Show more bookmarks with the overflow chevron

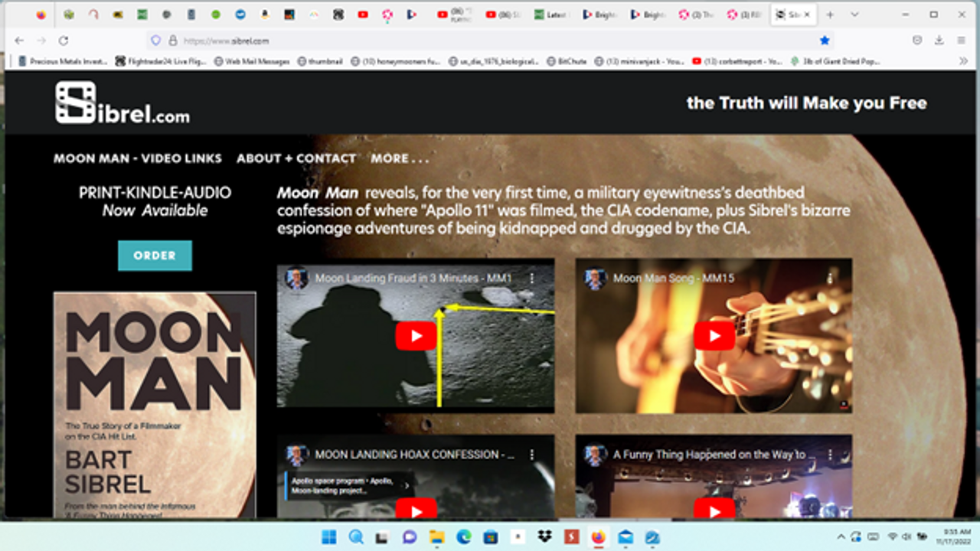click(963, 61)
